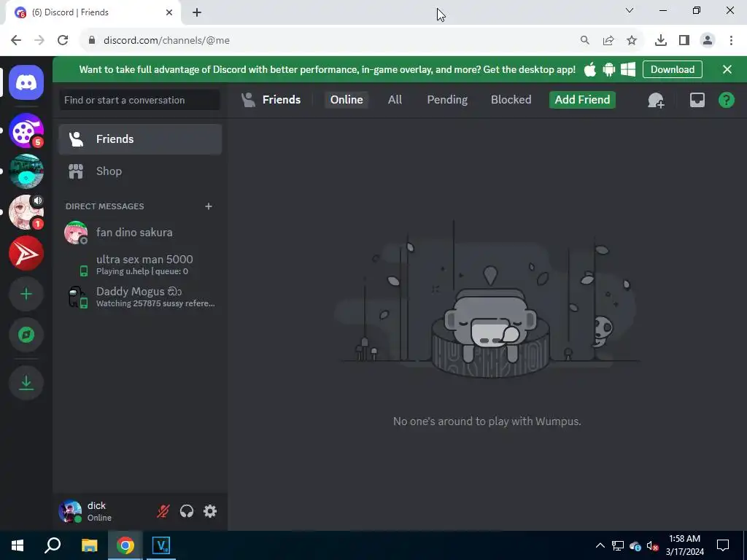This screenshot has width=747, height=560.
Task: Click browser back arrow
Action: point(16,41)
